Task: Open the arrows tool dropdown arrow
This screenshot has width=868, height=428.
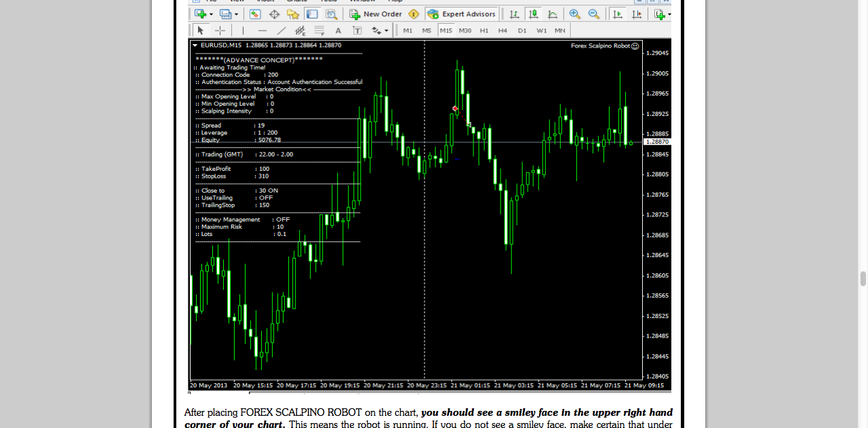Action: 387,31
